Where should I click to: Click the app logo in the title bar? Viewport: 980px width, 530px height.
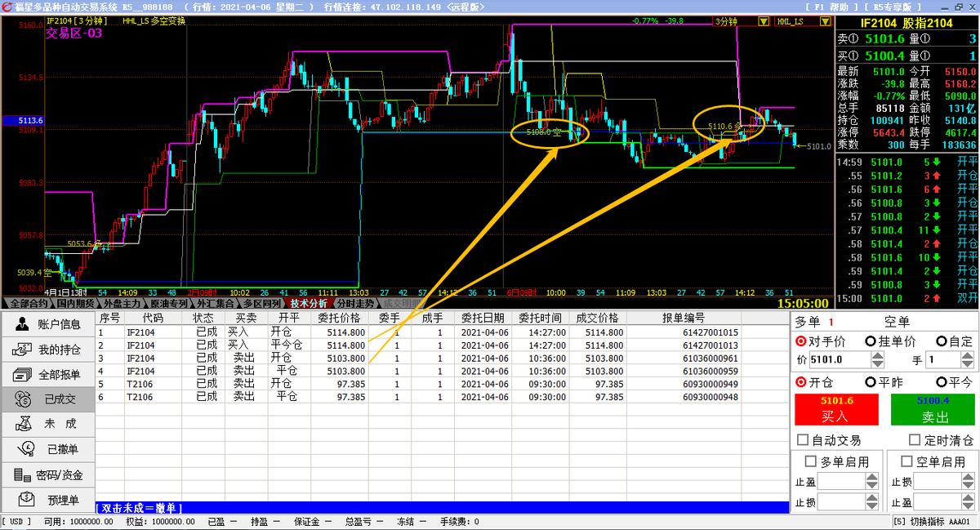tap(7, 7)
